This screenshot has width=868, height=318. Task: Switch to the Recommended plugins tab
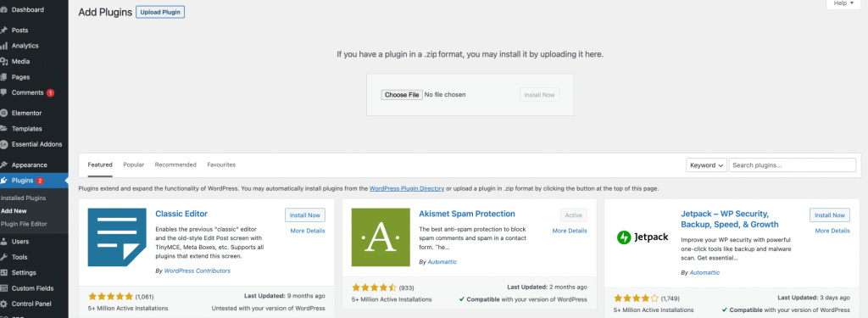point(175,165)
